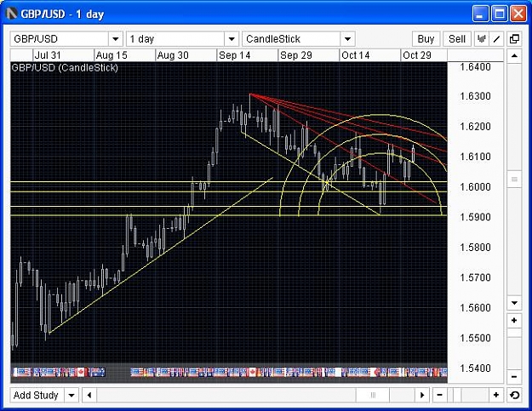Click the Sep 29 date label
Screen dimensions: 532x411
coord(296,55)
